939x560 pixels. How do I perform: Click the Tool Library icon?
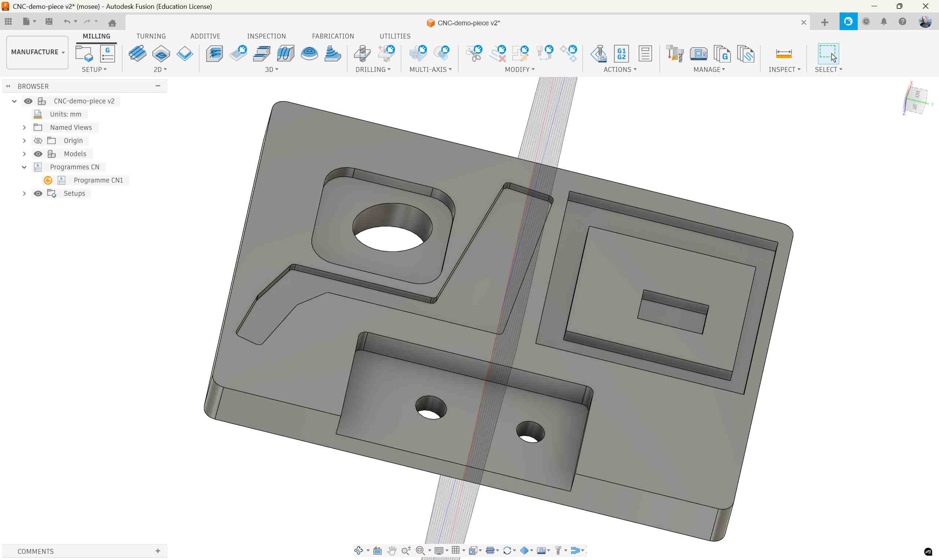point(675,53)
